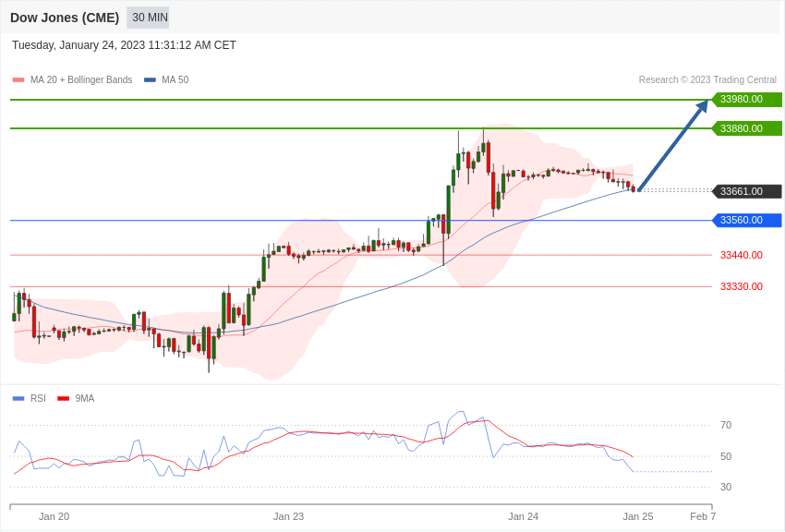Click the 33980.00 resistance price label

pos(747,99)
